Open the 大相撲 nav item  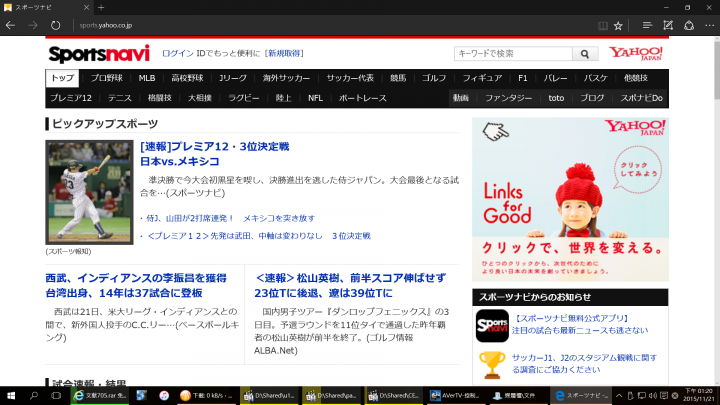pyautogui.click(x=200, y=98)
